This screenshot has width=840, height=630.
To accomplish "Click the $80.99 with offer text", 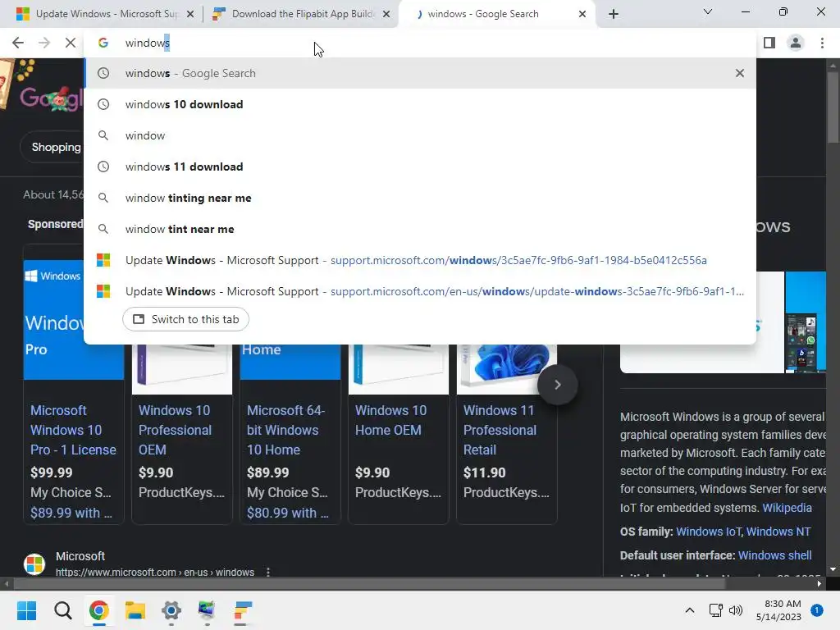I will [x=288, y=513].
